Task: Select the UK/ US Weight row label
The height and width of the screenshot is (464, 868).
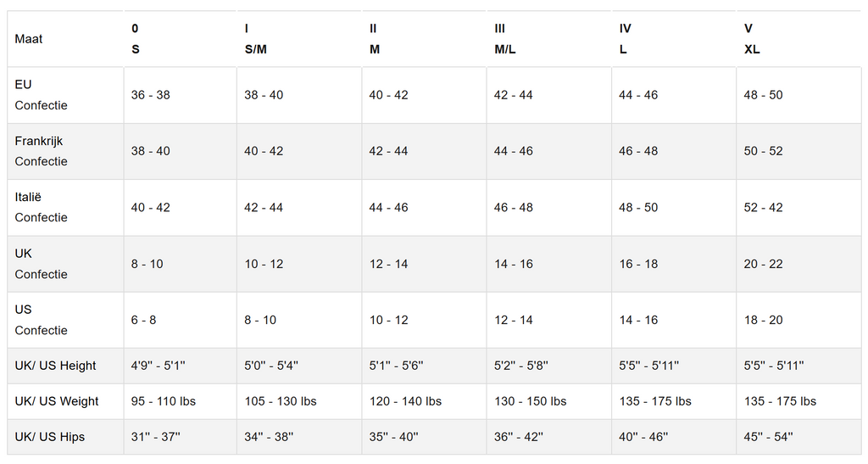Action: (57, 401)
